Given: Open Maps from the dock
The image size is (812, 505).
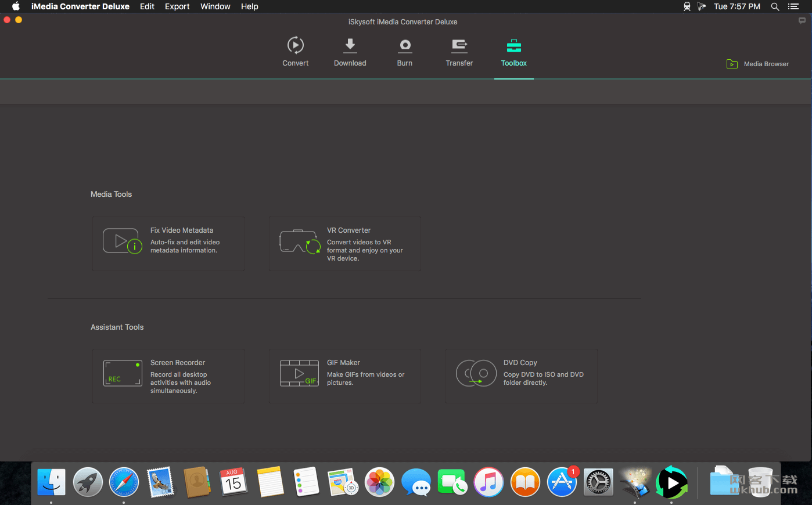Looking at the screenshot, I should click(x=343, y=482).
